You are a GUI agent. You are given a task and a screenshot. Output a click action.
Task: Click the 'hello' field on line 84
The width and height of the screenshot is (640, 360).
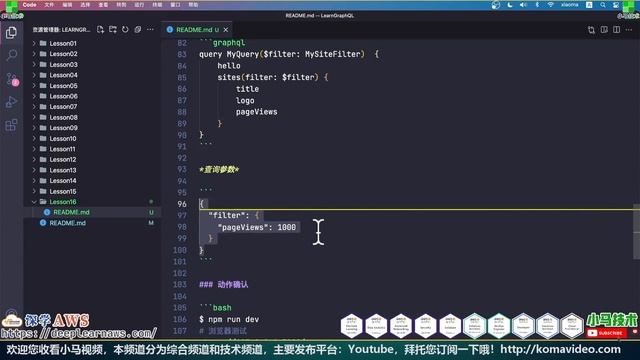click(x=229, y=66)
